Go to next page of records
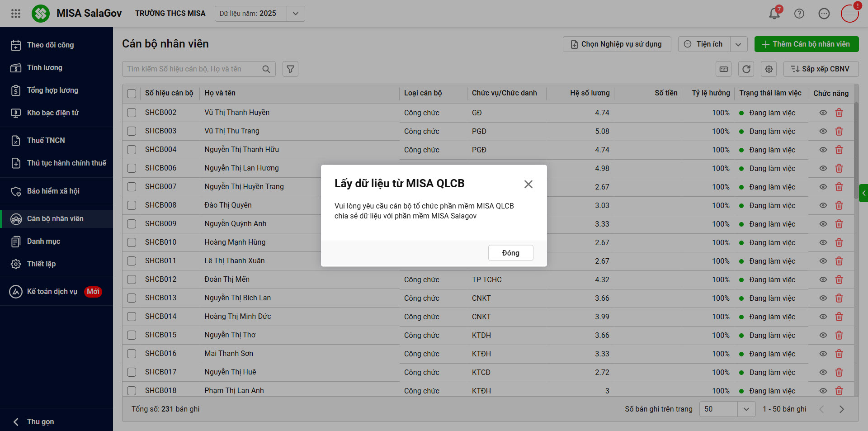This screenshot has width=868, height=431. point(841,409)
